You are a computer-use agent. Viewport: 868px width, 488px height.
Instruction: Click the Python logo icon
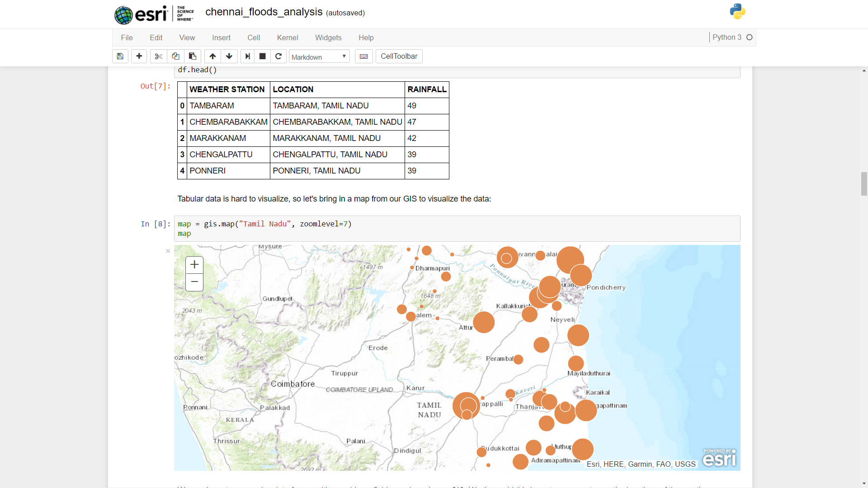tap(737, 11)
